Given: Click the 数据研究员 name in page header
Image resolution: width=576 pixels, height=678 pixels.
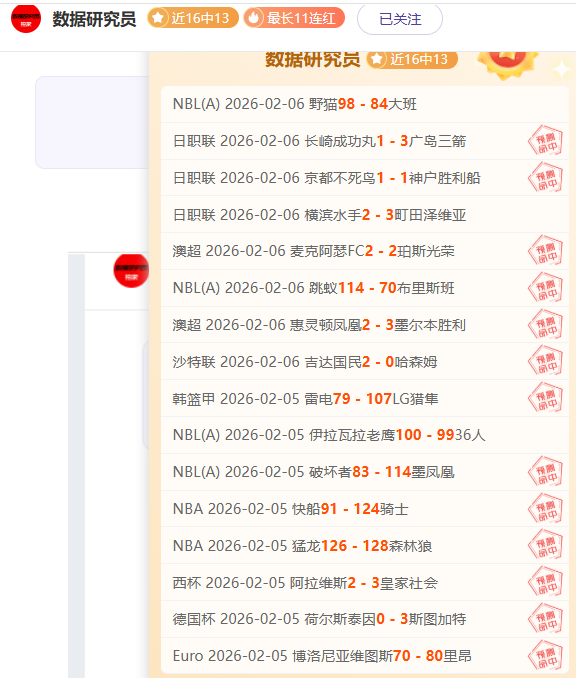Looking at the screenshot, I should tap(94, 19).
